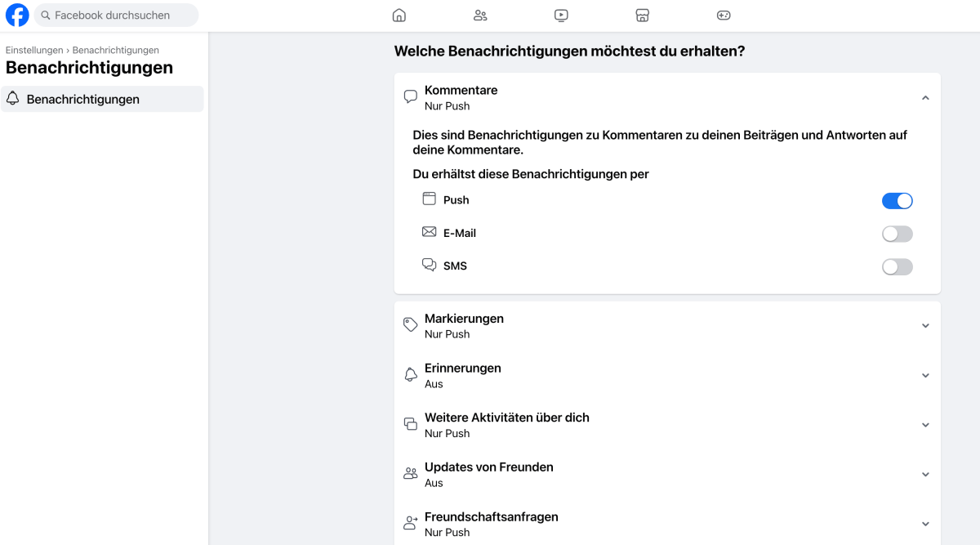The image size is (980, 545).
Task: Open the Friends icon in top navigation
Action: (480, 15)
